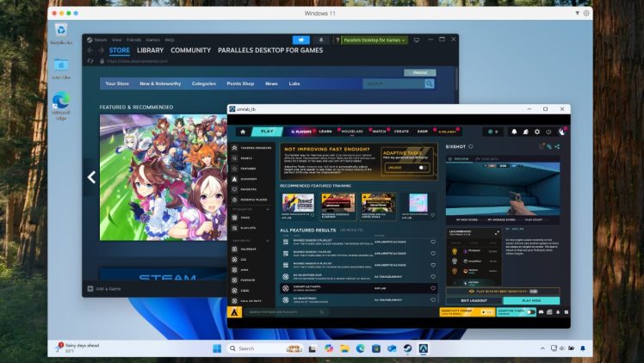The height and width of the screenshot is (363, 644).
Task: Switch to the Library tab in Steam
Action: (x=150, y=51)
